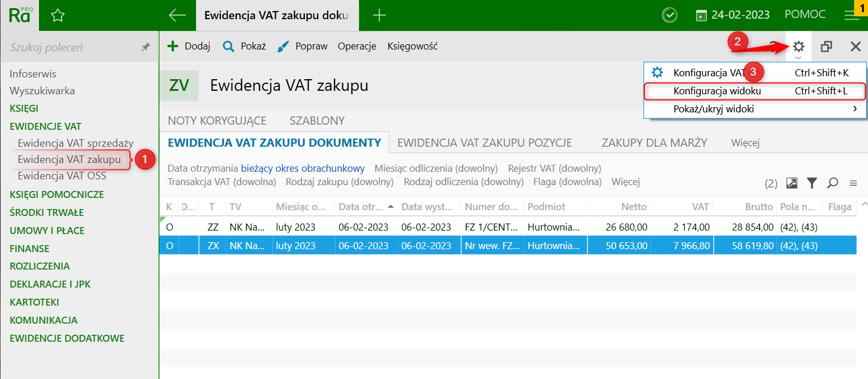Image resolution: width=868 pixels, height=379 pixels.
Task: Open the Noty korygujące tab
Action: click(x=217, y=121)
